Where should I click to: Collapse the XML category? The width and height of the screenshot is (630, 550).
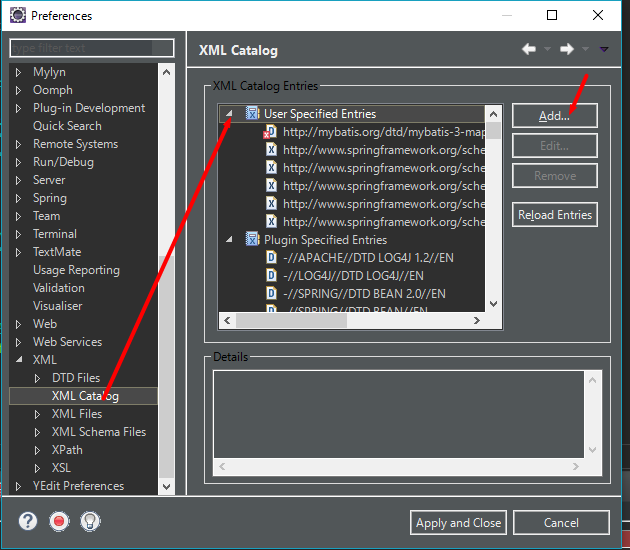click(x=19, y=360)
